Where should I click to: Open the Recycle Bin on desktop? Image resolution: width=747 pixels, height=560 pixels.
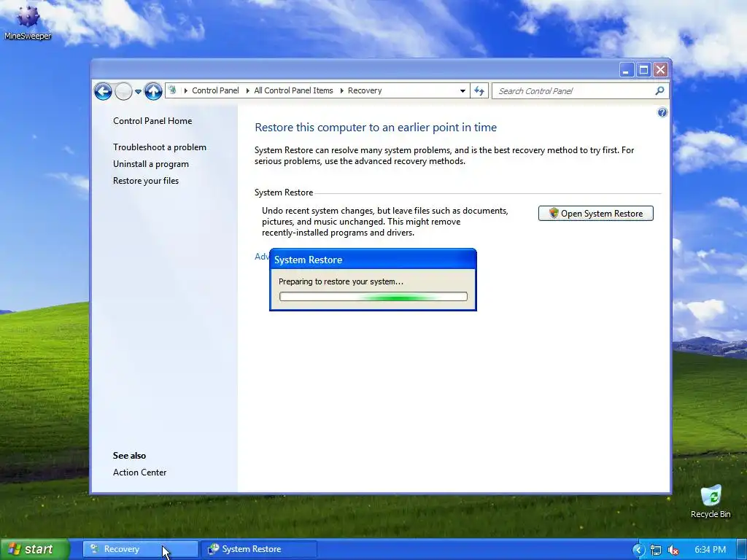[x=711, y=502]
